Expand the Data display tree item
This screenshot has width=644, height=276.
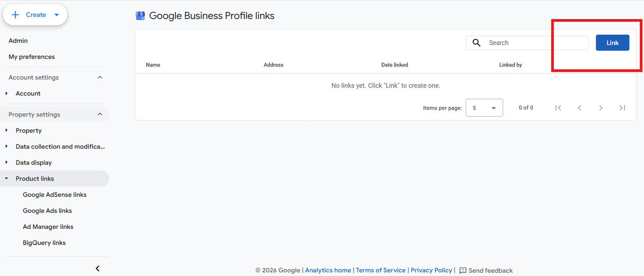[6, 162]
